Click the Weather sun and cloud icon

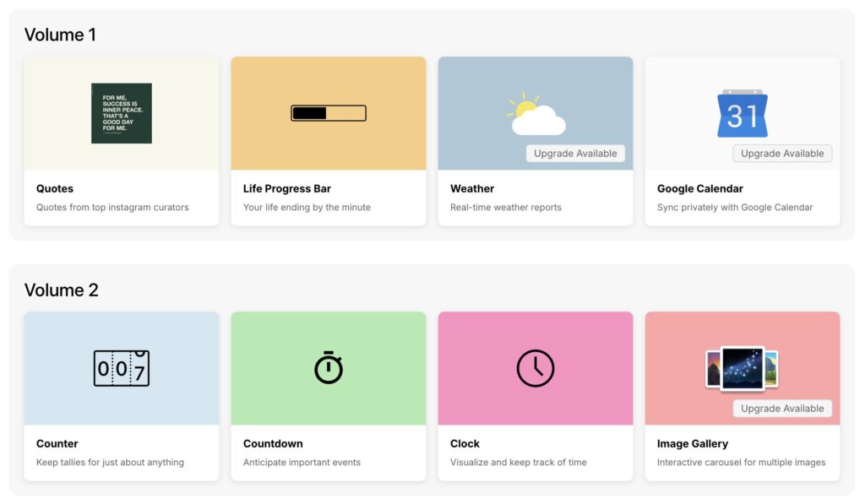[x=536, y=115]
